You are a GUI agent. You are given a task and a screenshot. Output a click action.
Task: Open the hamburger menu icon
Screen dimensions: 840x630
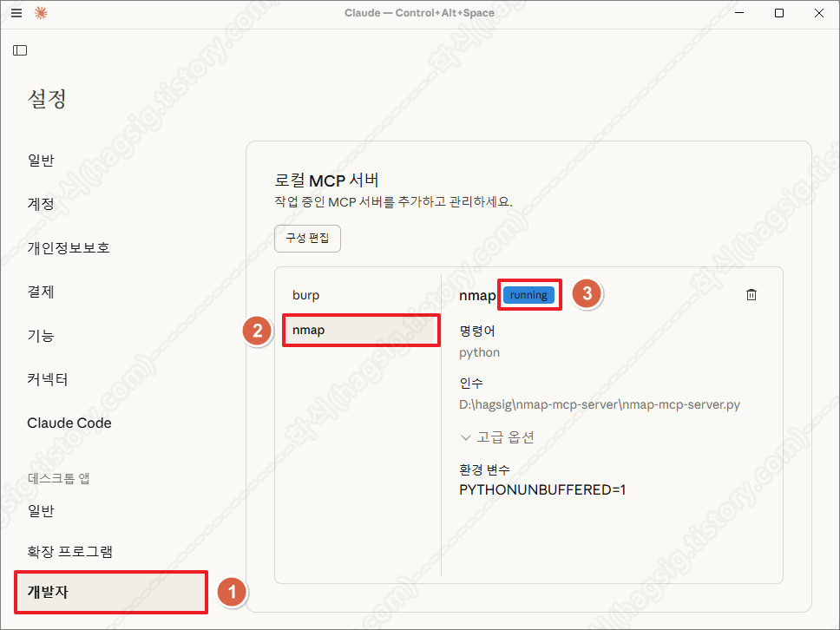point(16,13)
